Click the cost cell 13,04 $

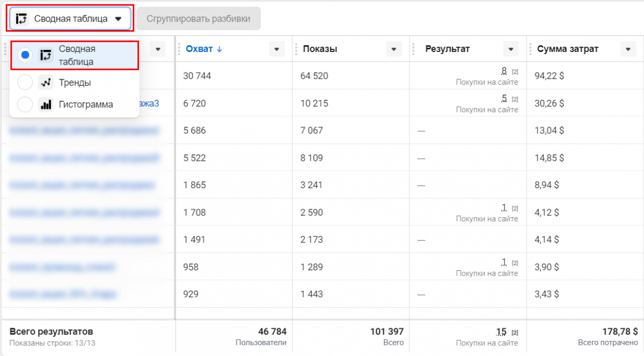tap(550, 130)
